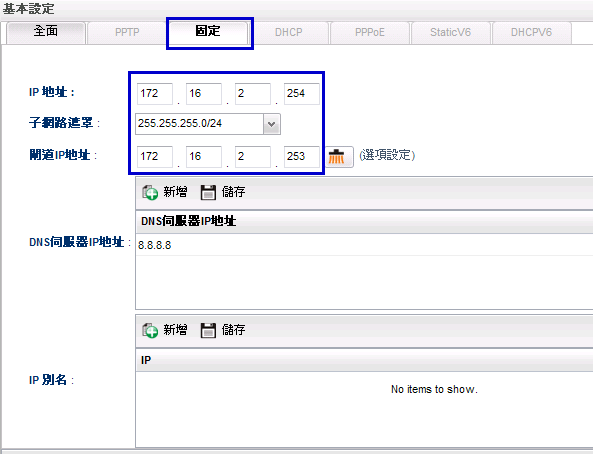Click the DNS section 儲存 save icon

[x=208, y=192]
